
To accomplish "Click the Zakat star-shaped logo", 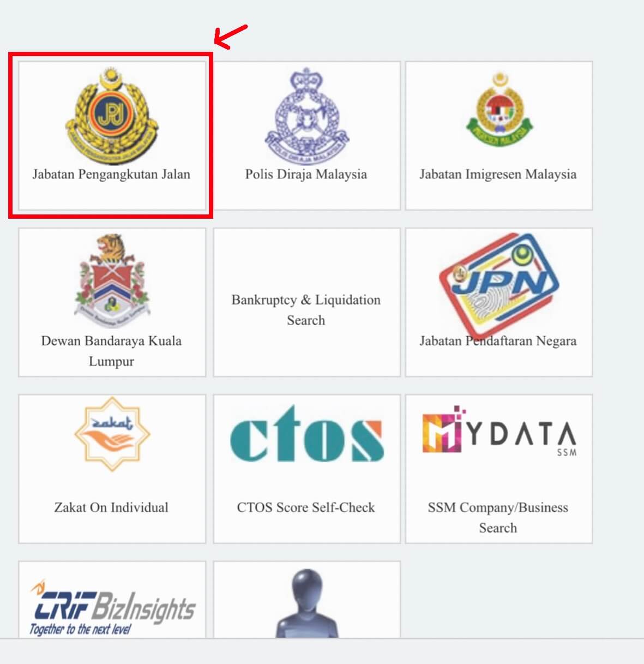I will click(x=112, y=434).
